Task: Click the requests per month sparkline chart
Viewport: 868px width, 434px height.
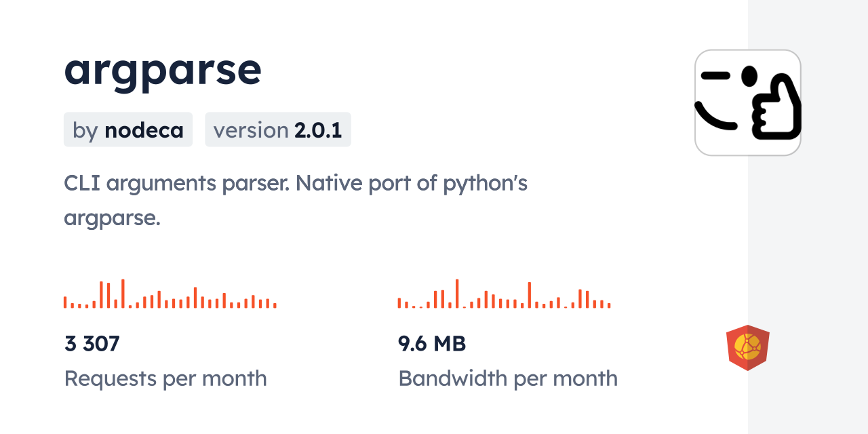Action: click(x=170, y=294)
